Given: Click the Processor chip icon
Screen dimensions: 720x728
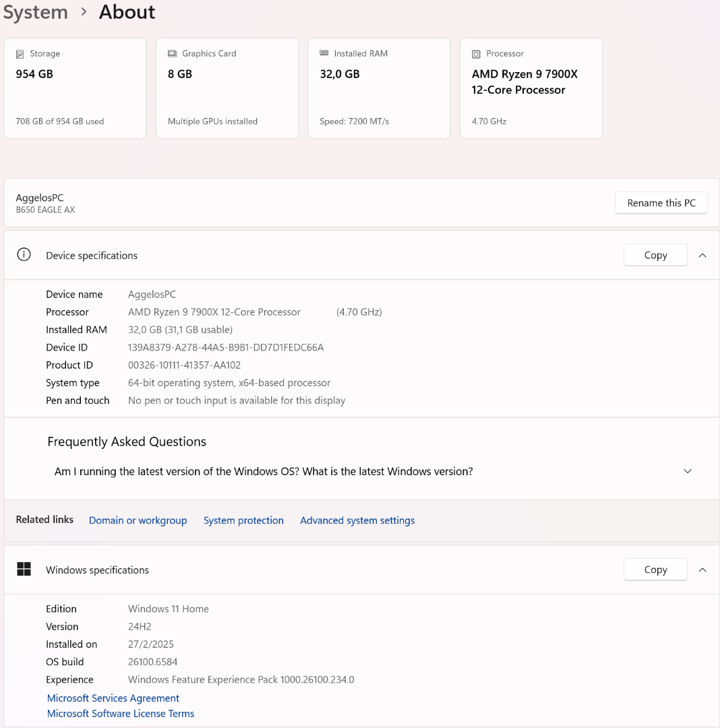Looking at the screenshot, I should 477,54.
